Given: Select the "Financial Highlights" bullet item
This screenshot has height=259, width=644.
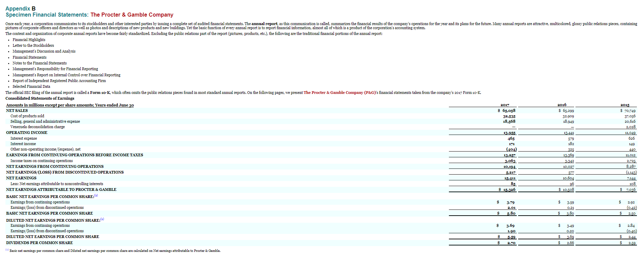Looking at the screenshot, I should pos(29,40).
